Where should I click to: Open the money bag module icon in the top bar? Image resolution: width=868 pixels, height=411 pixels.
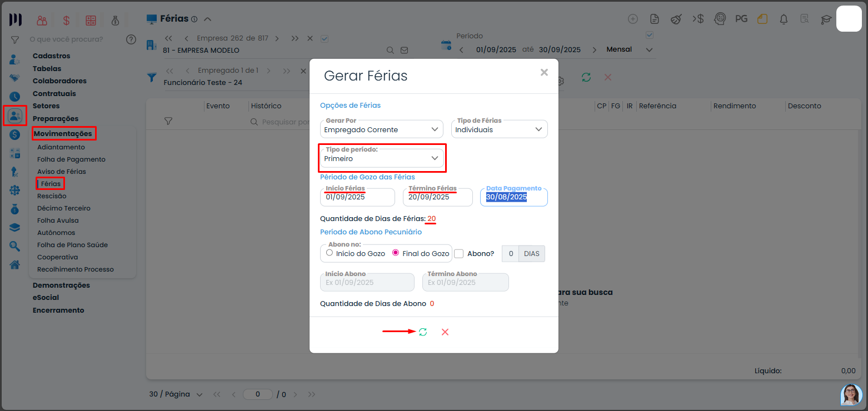(115, 21)
